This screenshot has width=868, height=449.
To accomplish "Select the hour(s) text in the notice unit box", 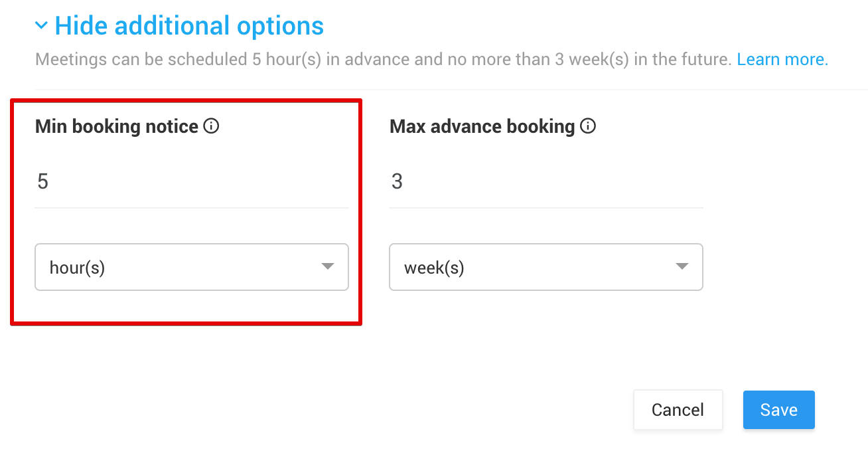I will [x=78, y=268].
